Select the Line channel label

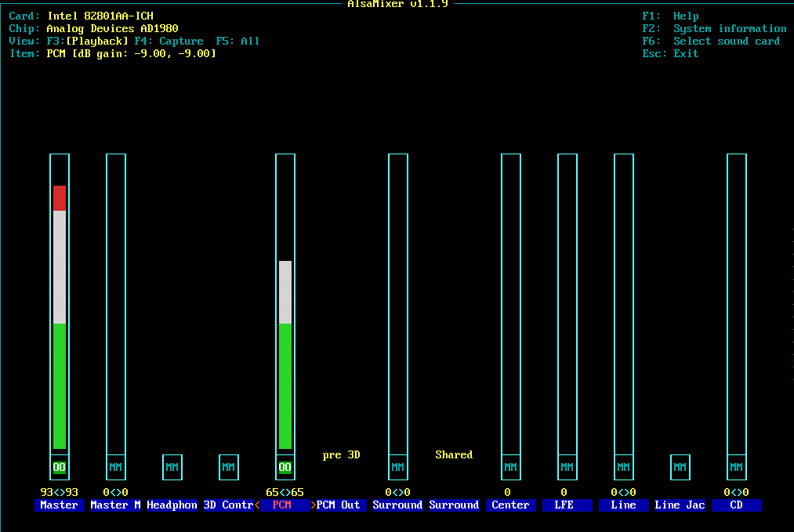pos(624,505)
